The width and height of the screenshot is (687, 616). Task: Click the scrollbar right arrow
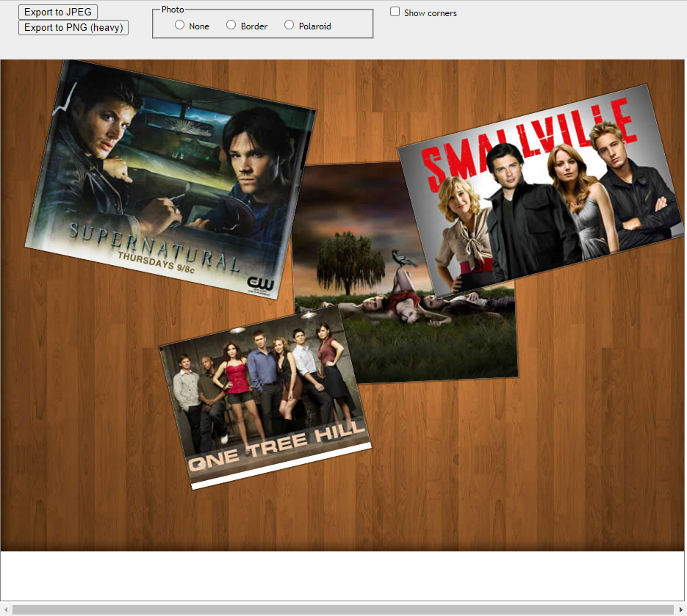[x=680, y=609]
